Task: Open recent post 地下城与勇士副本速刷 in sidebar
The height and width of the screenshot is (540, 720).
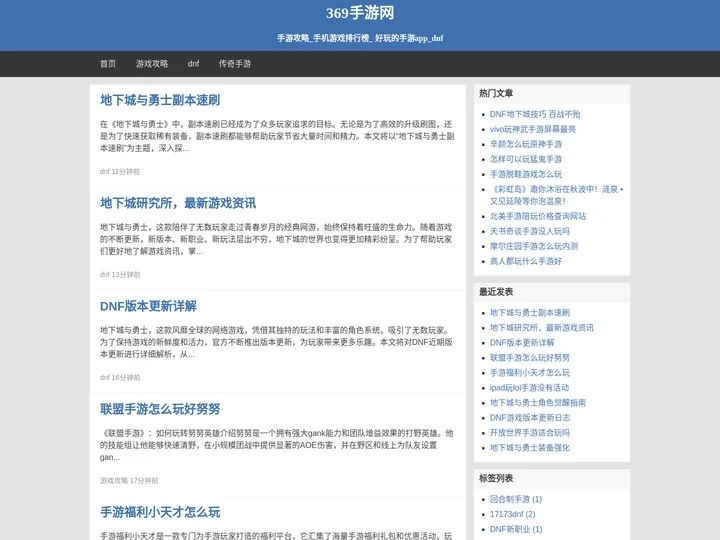Action: pos(529,313)
